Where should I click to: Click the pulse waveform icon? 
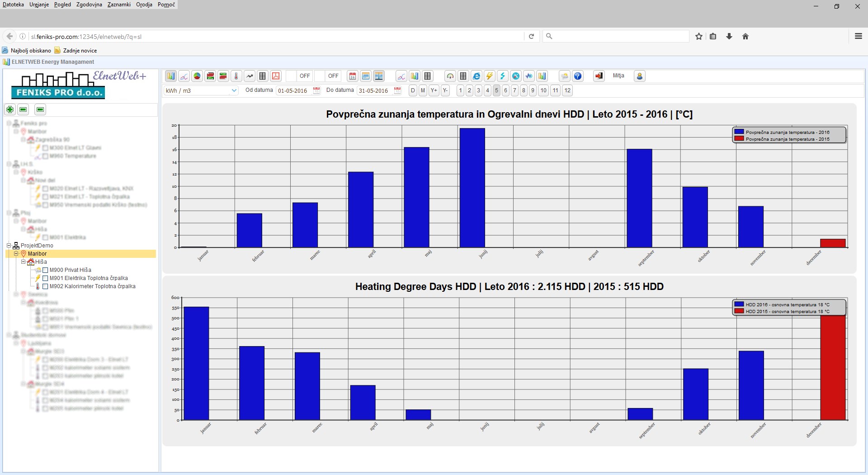pyautogui.click(x=528, y=76)
